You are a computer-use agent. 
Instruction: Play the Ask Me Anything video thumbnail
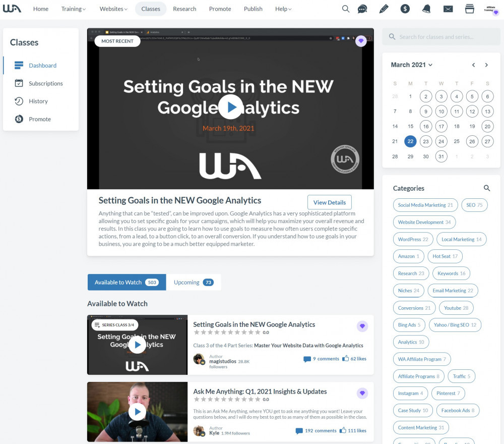pos(138,412)
